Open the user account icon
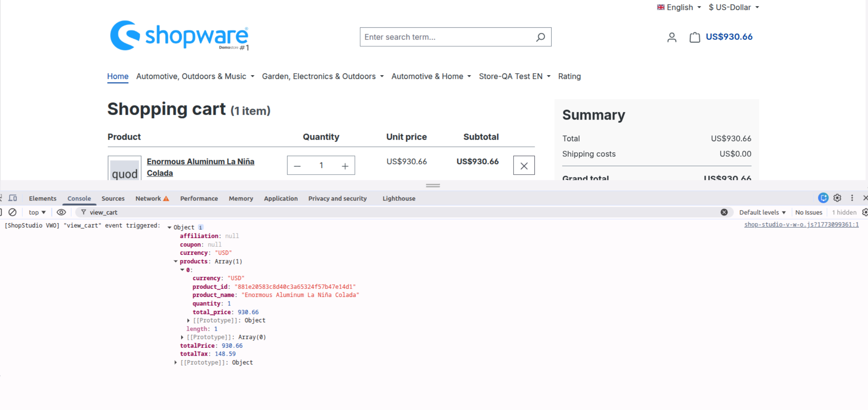This screenshot has height=410, width=868. click(672, 37)
